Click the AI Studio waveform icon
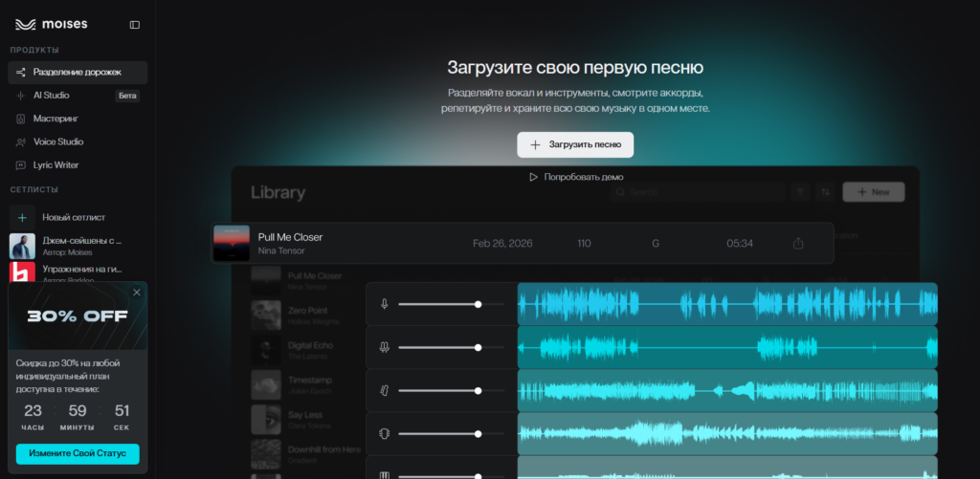The height and width of the screenshot is (479, 980). (x=21, y=96)
